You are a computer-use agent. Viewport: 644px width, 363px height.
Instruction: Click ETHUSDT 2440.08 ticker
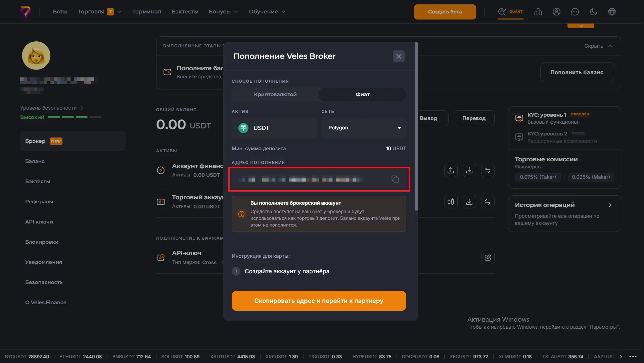(x=81, y=357)
